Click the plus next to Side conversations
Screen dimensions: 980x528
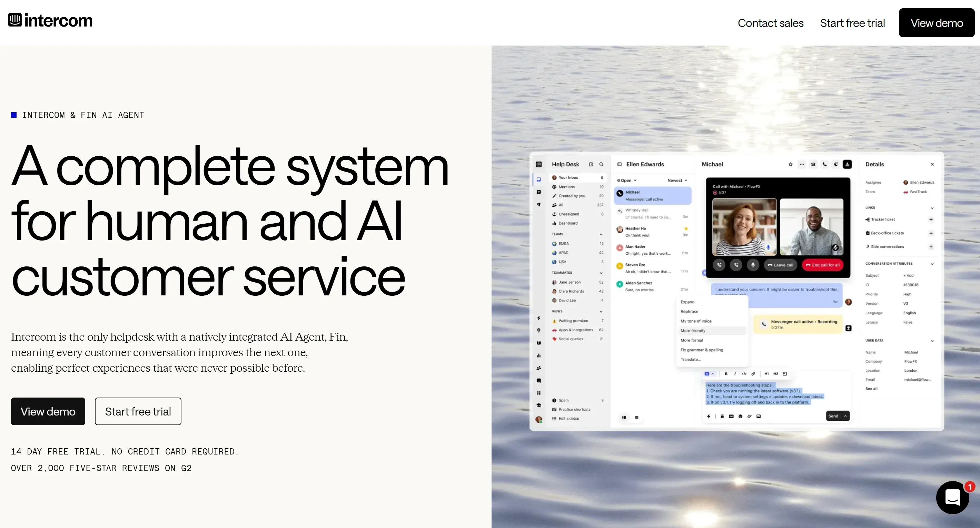(x=931, y=247)
